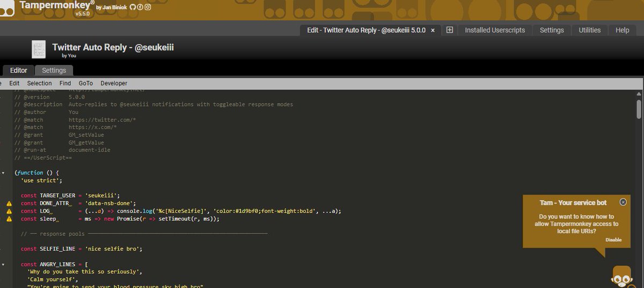
Task: Close the Edit Twitter Auto Reply tab
Action: (x=433, y=30)
